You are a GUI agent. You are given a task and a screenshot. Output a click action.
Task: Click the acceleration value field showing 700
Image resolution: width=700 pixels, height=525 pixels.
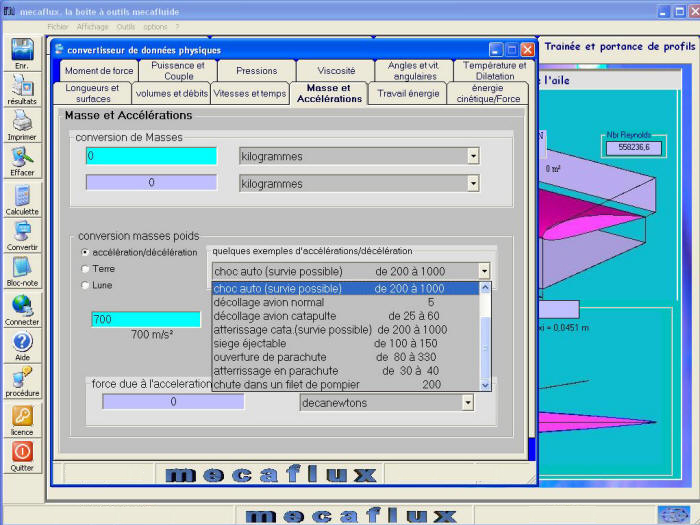pos(145,319)
